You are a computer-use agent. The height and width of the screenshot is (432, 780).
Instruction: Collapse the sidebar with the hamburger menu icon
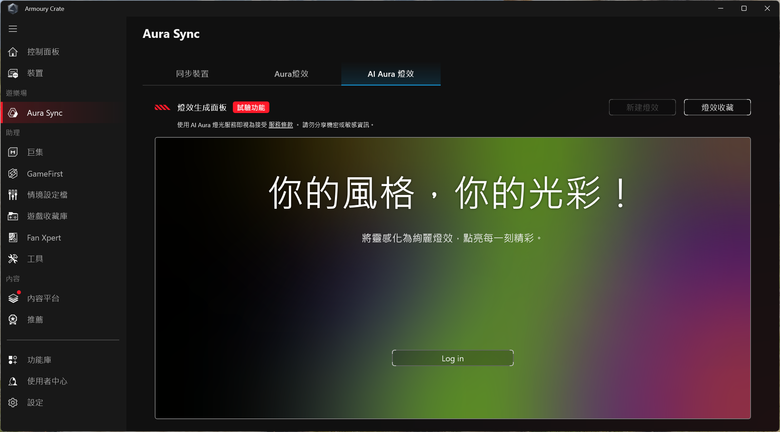13,29
